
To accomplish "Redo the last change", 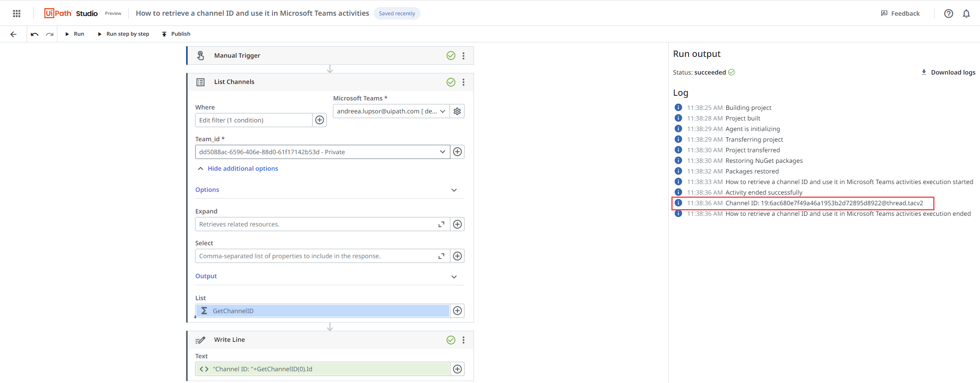I will (x=49, y=34).
